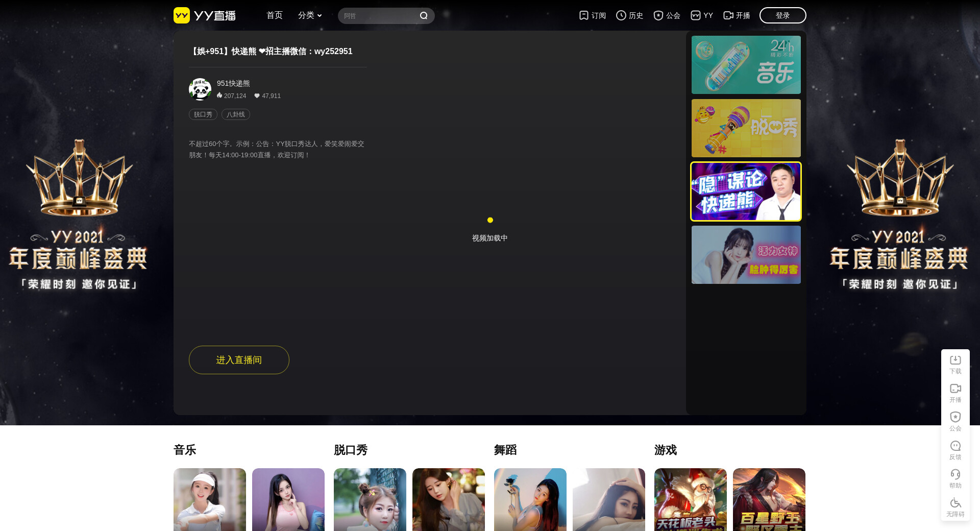Viewport: 980px width, 531px height.
Task: Open the YY link in top bar
Action: (x=702, y=15)
